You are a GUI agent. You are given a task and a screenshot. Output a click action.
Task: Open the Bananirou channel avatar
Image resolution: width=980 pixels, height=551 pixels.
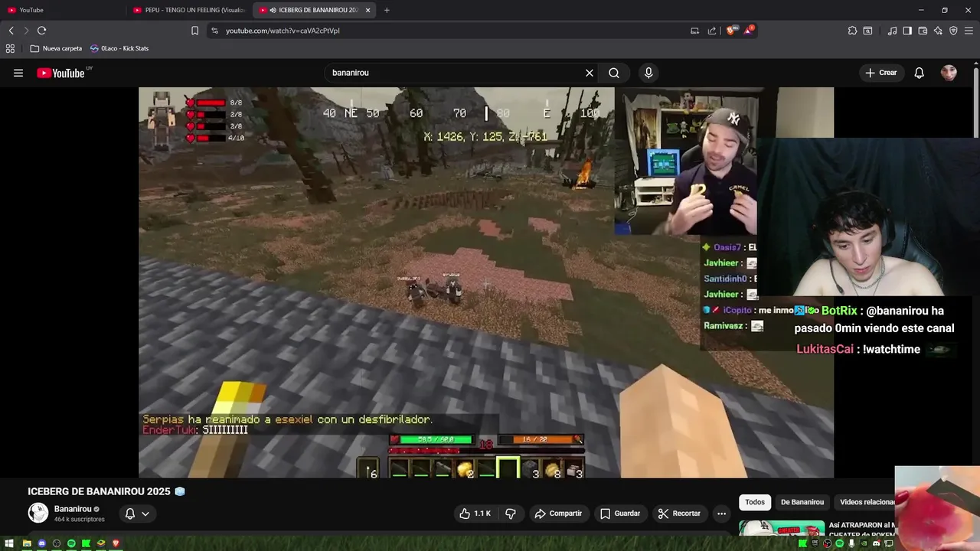pyautogui.click(x=38, y=513)
